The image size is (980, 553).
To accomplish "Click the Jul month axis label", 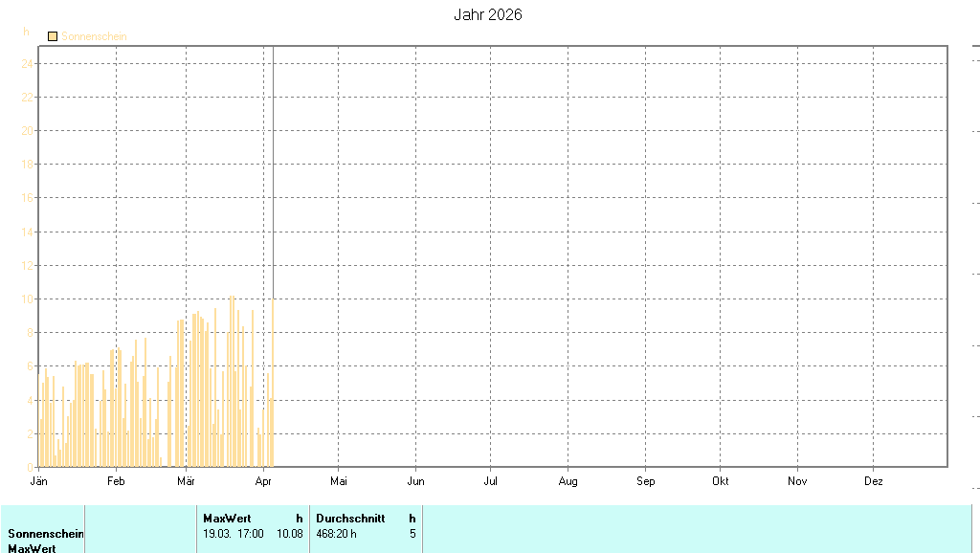I will pos(490,481).
